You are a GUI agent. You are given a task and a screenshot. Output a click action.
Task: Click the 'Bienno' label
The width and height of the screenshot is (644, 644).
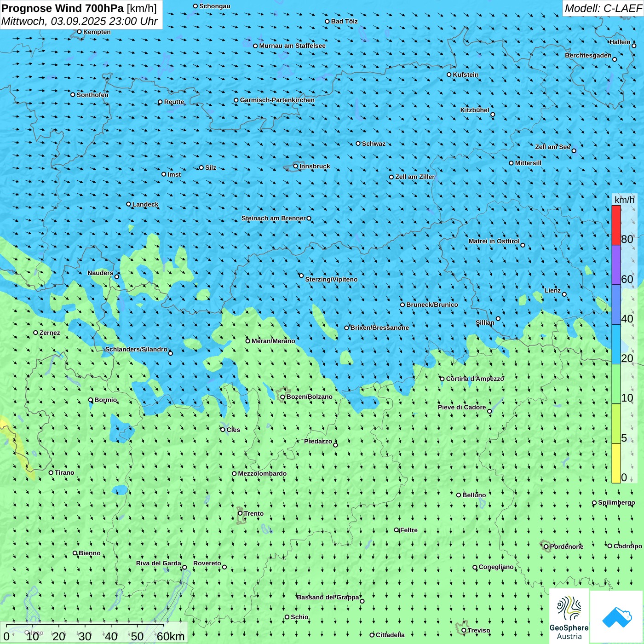(x=90, y=553)
